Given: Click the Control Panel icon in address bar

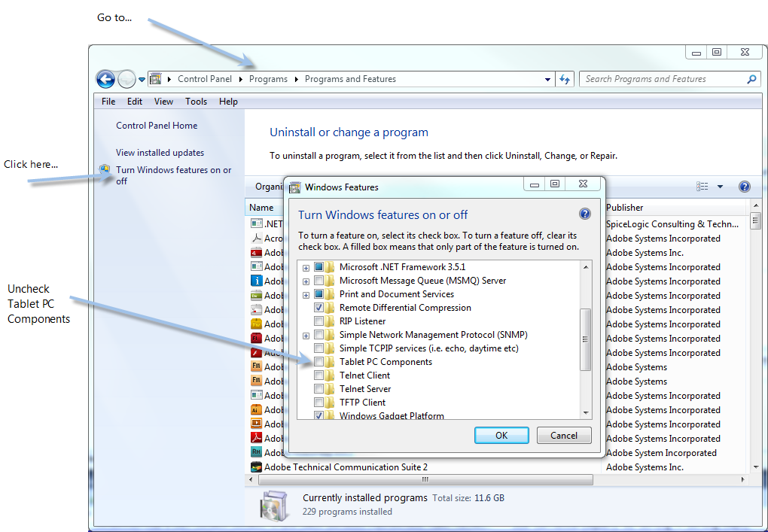Looking at the screenshot, I should pyautogui.click(x=155, y=79).
